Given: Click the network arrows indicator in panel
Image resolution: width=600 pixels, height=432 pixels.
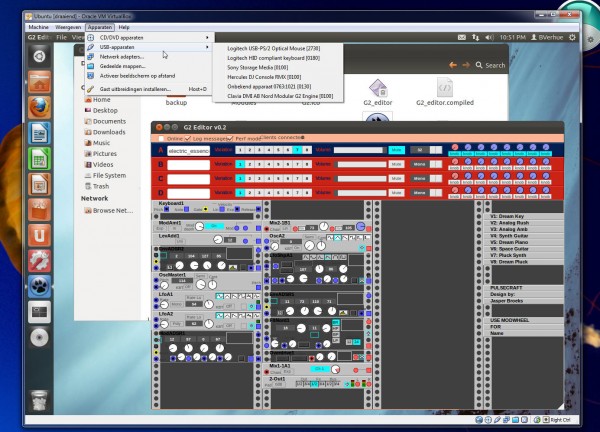Looking at the screenshot, I should (x=475, y=37).
